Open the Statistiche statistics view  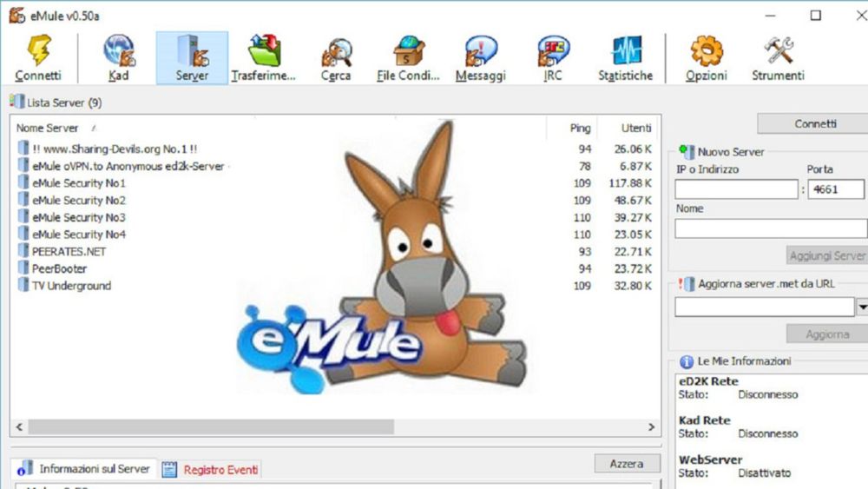626,57
